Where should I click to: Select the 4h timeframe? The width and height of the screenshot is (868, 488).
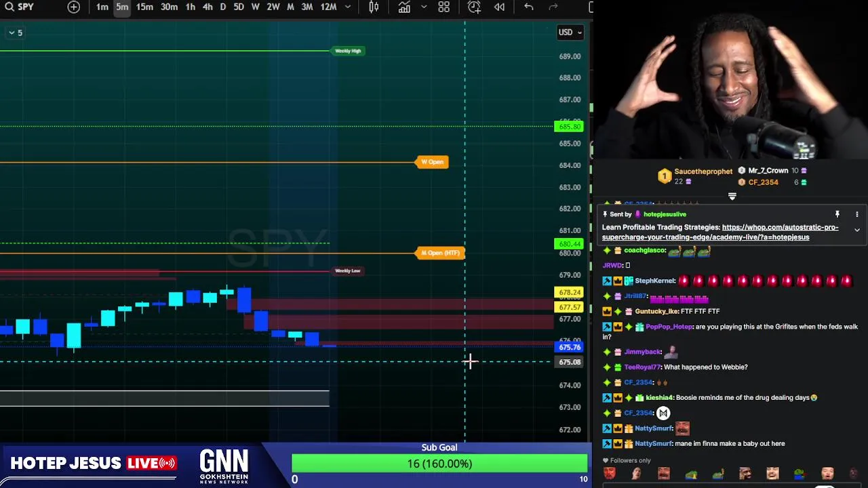[208, 7]
